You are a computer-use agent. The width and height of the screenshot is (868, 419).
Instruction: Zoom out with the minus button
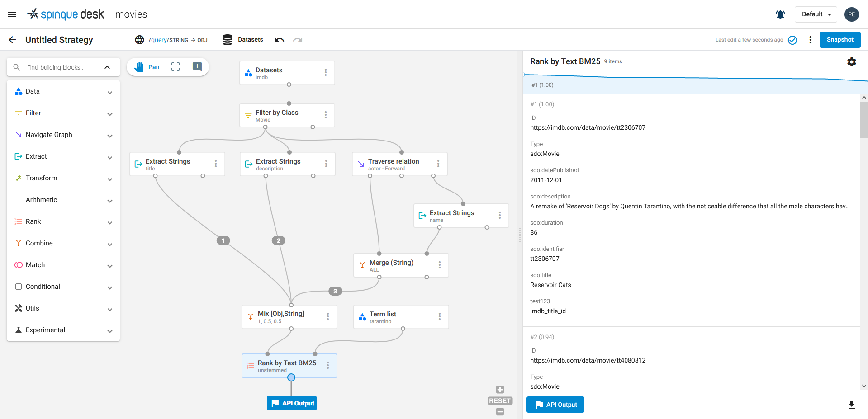[x=500, y=412]
